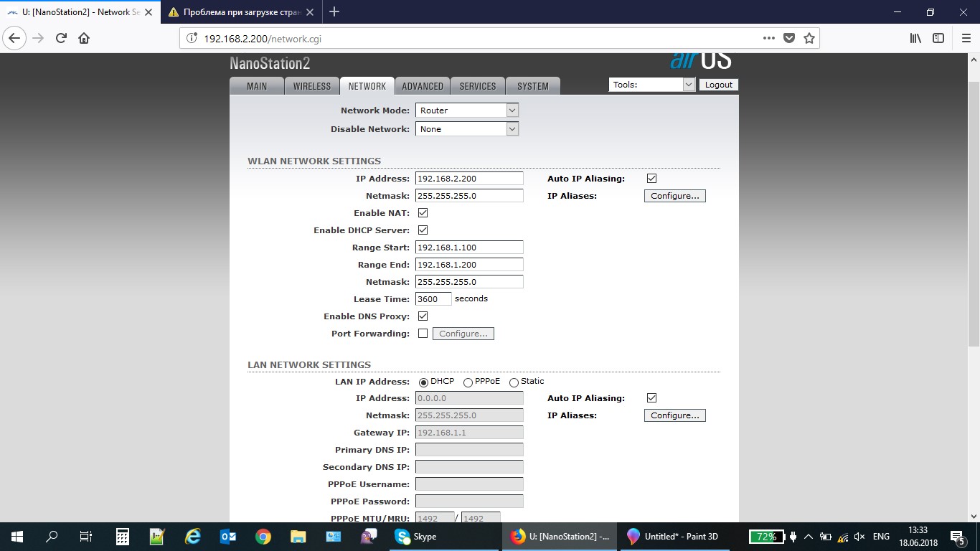Open the action center notifications icon
The height and width of the screenshot is (551, 980).
pos(957,537)
